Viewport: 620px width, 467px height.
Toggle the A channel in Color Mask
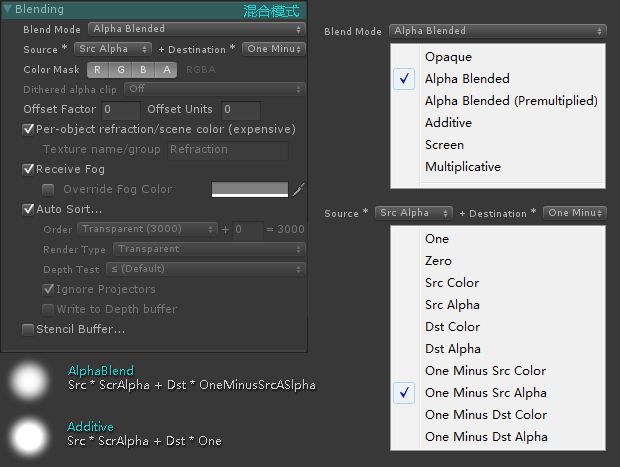166,70
